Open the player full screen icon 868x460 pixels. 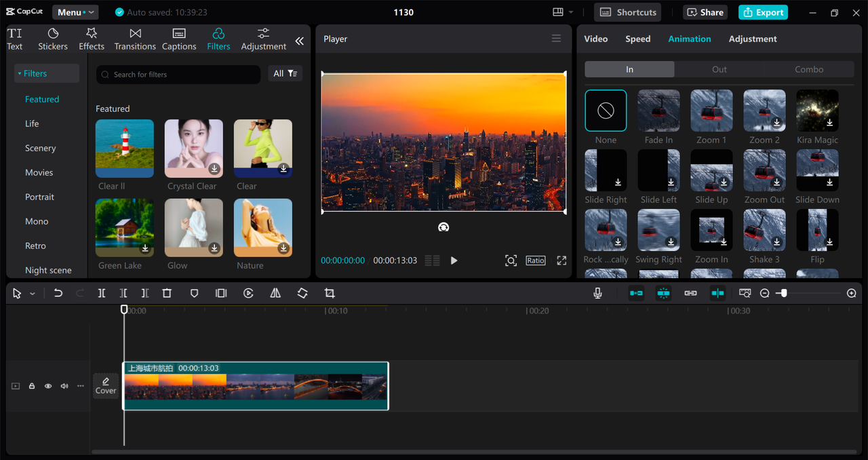click(561, 261)
